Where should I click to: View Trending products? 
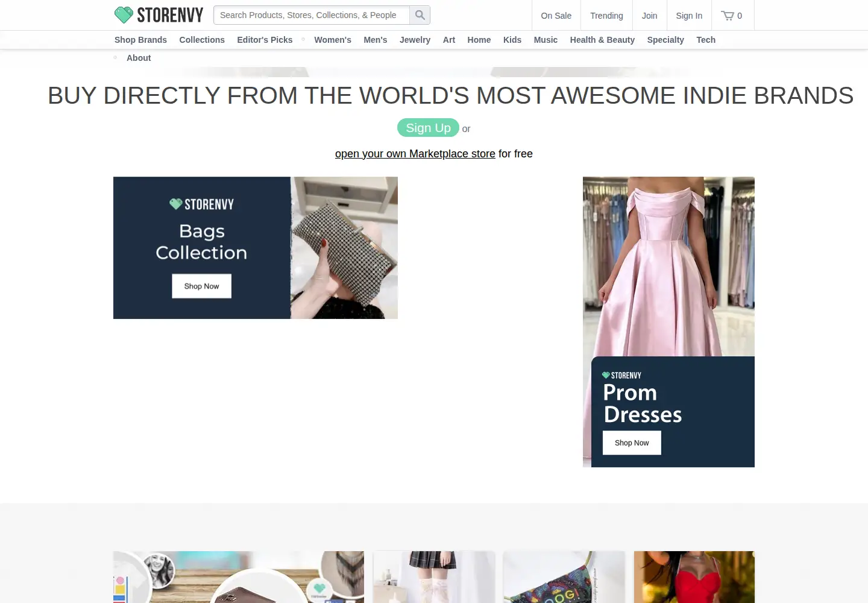(x=606, y=16)
